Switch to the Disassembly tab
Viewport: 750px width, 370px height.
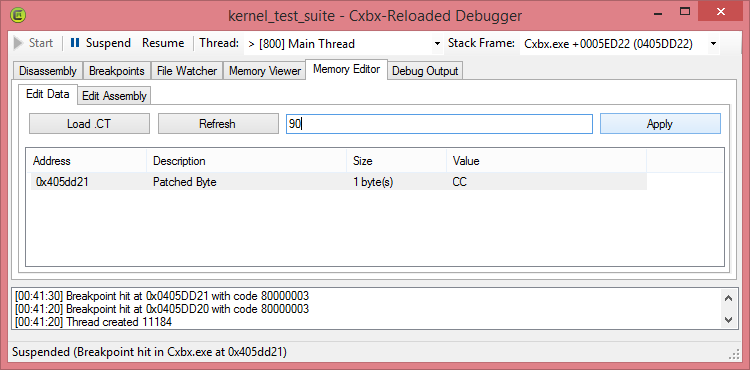[x=48, y=71]
